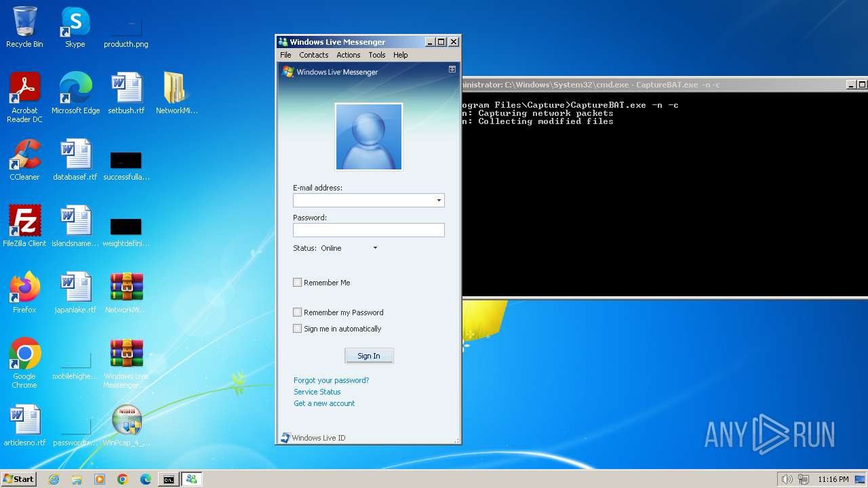Check Sign me in automatically
This screenshot has width=868, height=488.
[297, 329]
